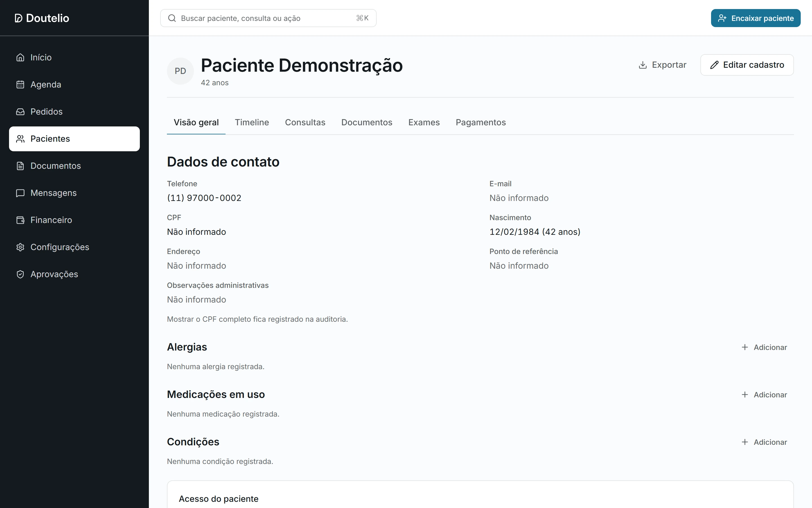
Task: Click the Pedidos inbox icon
Action: pos(21,111)
